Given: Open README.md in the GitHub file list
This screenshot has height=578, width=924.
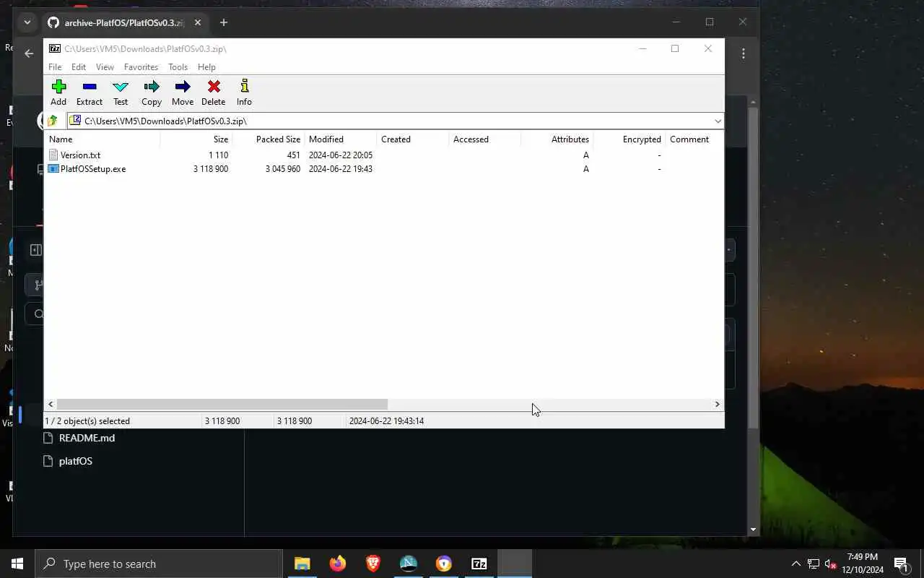Looking at the screenshot, I should coord(87,438).
